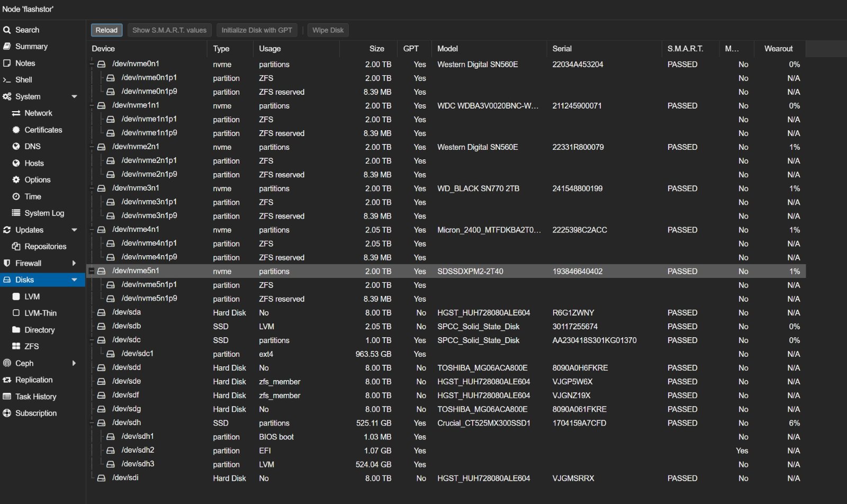847x504 pixels.
Task: Sort by the Size column header
Action: pyautogui.click(x=368, y=49)
